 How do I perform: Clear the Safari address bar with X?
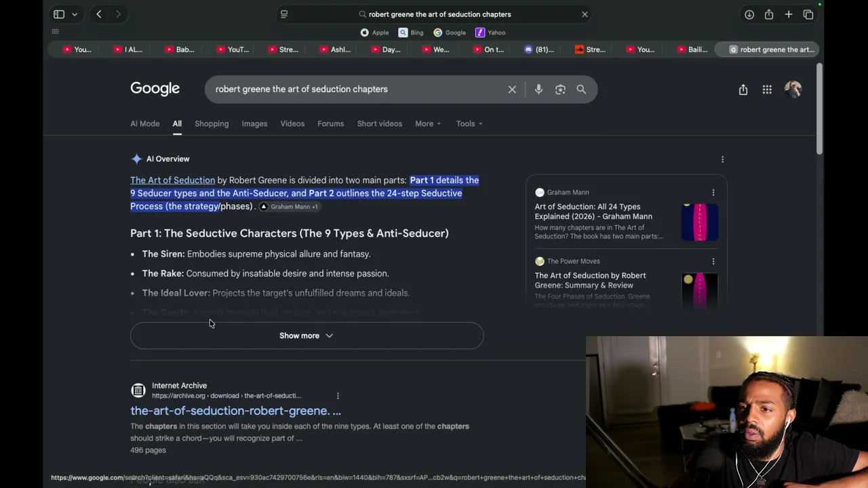click(x=585, y=14)
